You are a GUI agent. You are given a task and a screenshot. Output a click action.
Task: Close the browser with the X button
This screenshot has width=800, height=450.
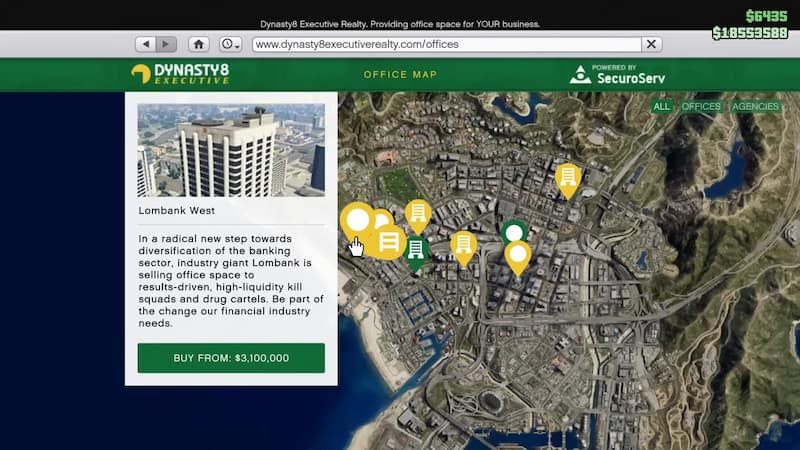[x=652, y=44]
